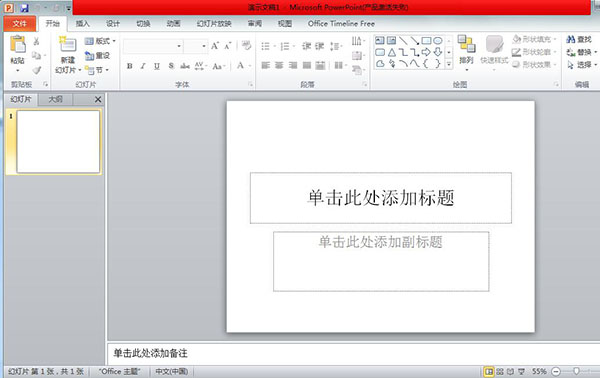The width and height of the screenshot is (600, 378).
Task: Click the Grow Font icon
Action: 215,46
